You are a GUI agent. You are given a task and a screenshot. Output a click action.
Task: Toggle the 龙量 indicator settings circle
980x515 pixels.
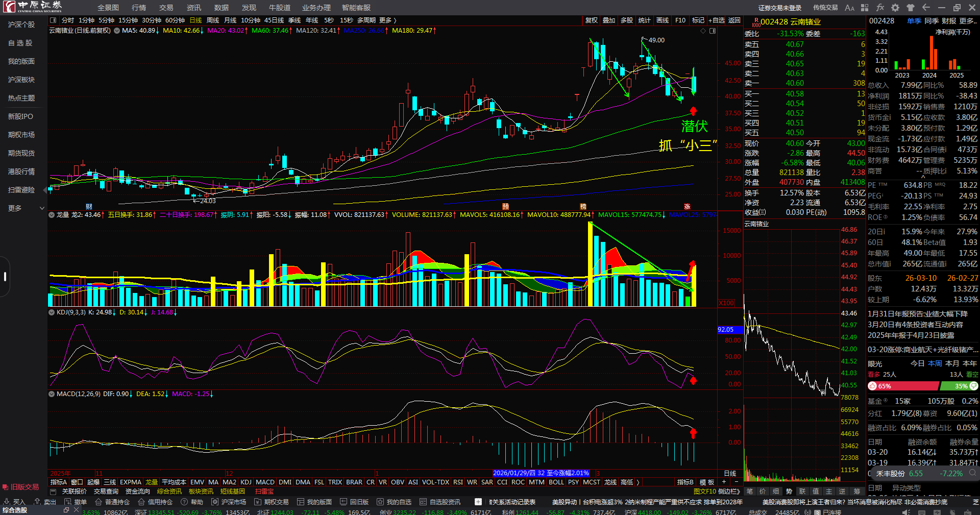[x=52, y=215]
